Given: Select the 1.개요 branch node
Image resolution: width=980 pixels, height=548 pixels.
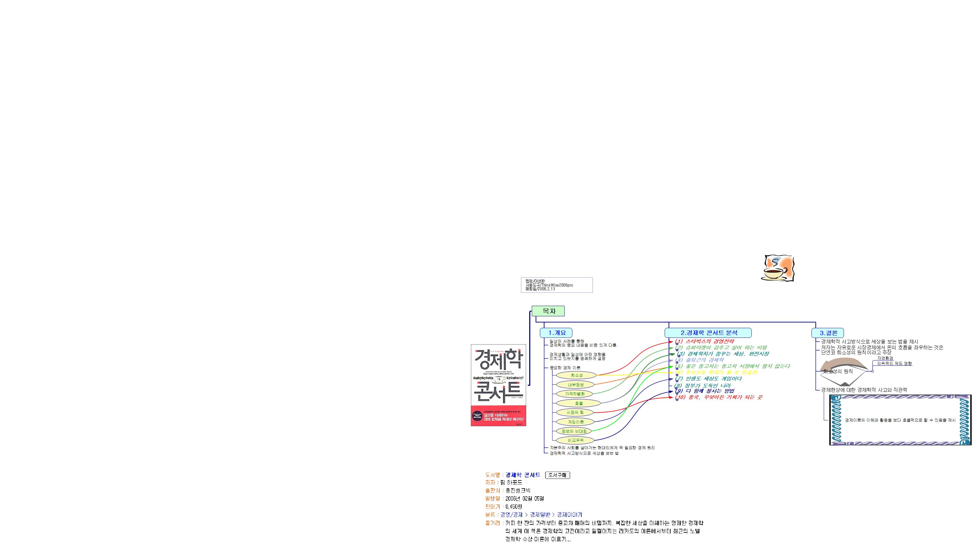Looking at the screenshot, I should click(x=556, y=333).
